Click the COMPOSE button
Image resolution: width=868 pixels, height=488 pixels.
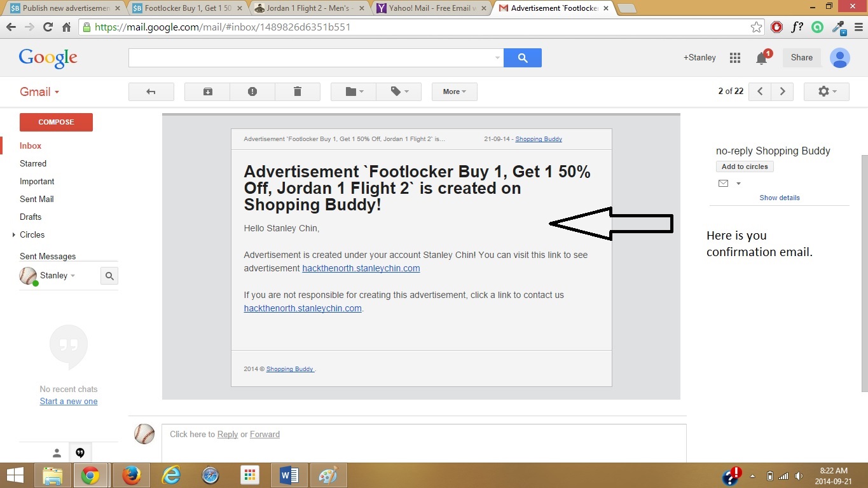[x=56, y=122]
